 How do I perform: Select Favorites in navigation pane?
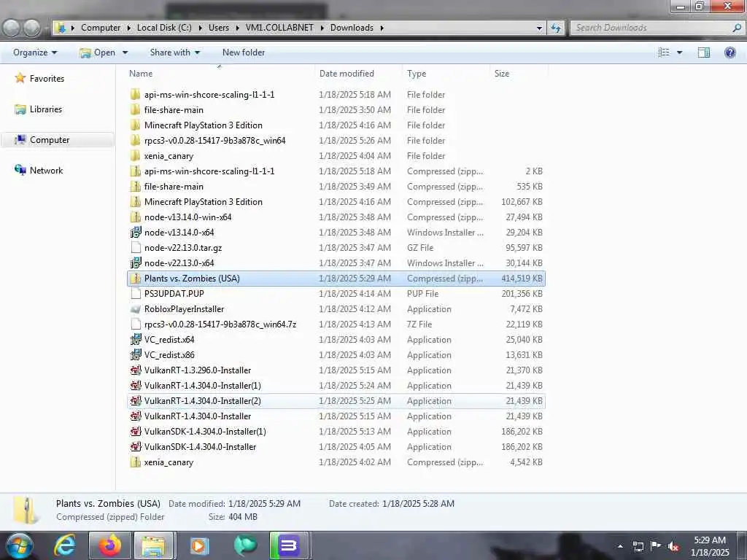(x=47, y=79)
